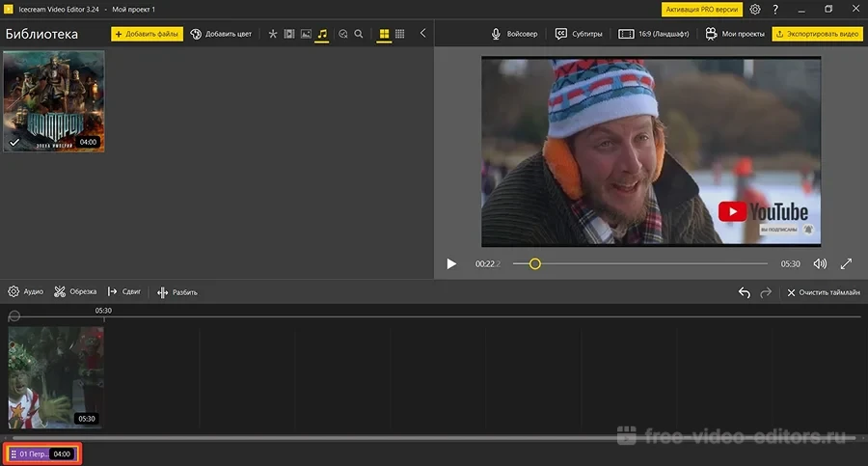868x466 pixels.
Task: Open Аудио settings for clip
Action: point(25,291)
